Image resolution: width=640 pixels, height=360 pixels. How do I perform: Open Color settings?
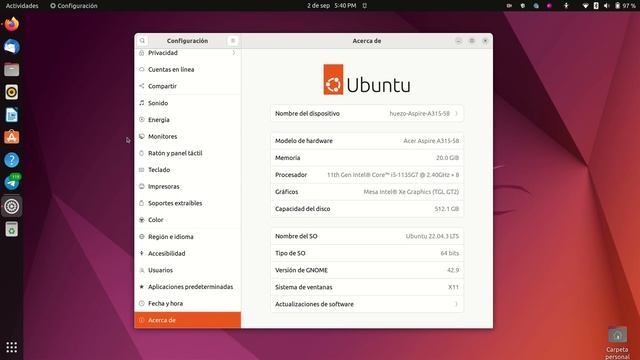187,220
